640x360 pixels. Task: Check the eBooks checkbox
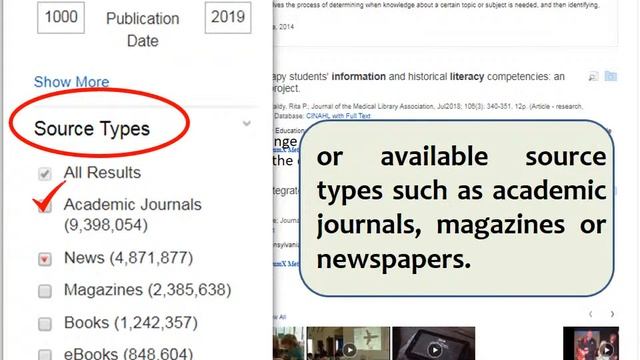coord(45,354)
